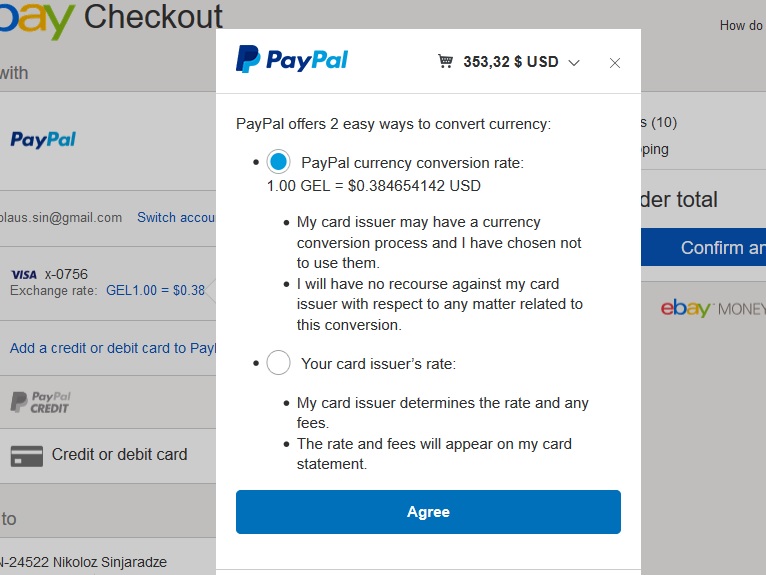
Task: Click the Visa card icon
Action: click(23, 275)
